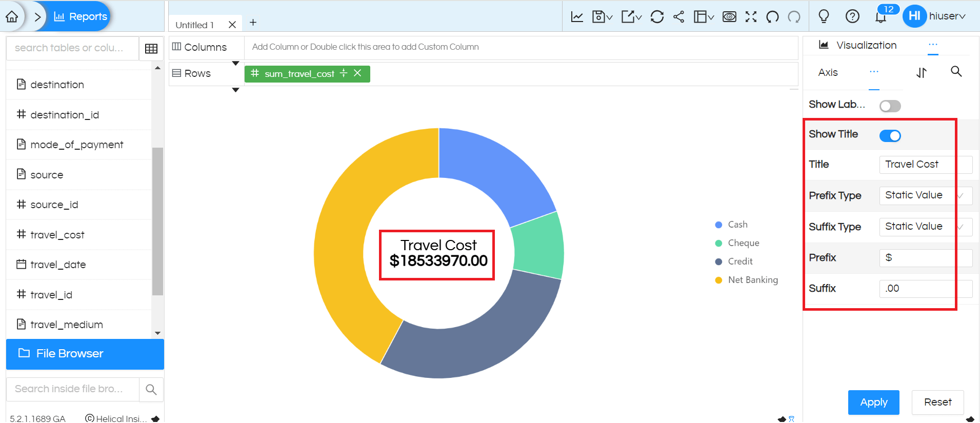Click the properties search magnifier icon
The width and height of the screenshot is (980, 423).
(956, 72)
